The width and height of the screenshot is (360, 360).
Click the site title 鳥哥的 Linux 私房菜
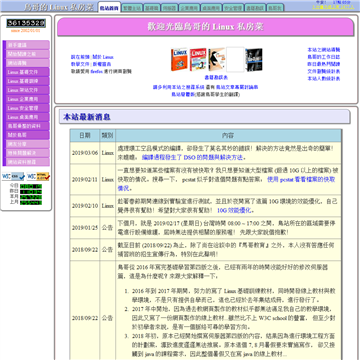click(x=59, y=7)
